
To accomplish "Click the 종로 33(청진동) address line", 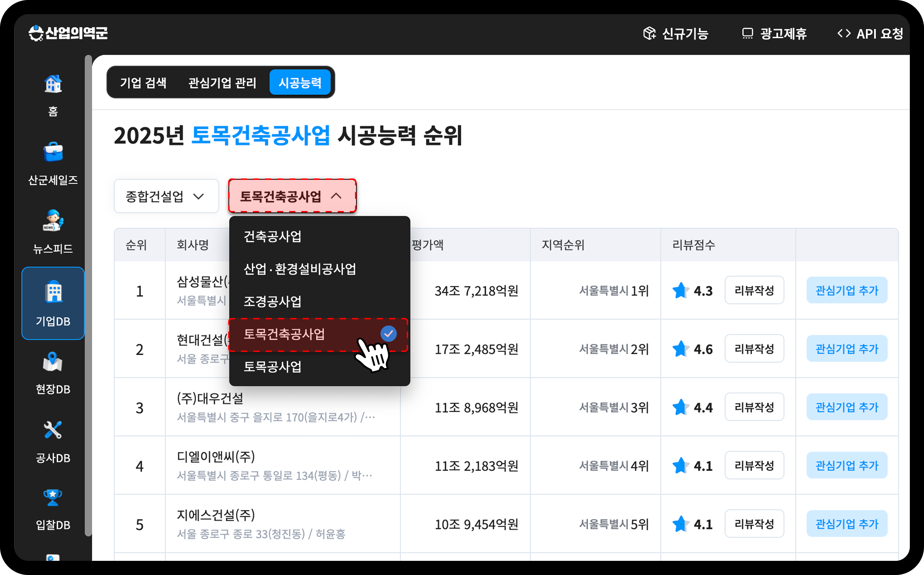I will click(x=261, y=534).
